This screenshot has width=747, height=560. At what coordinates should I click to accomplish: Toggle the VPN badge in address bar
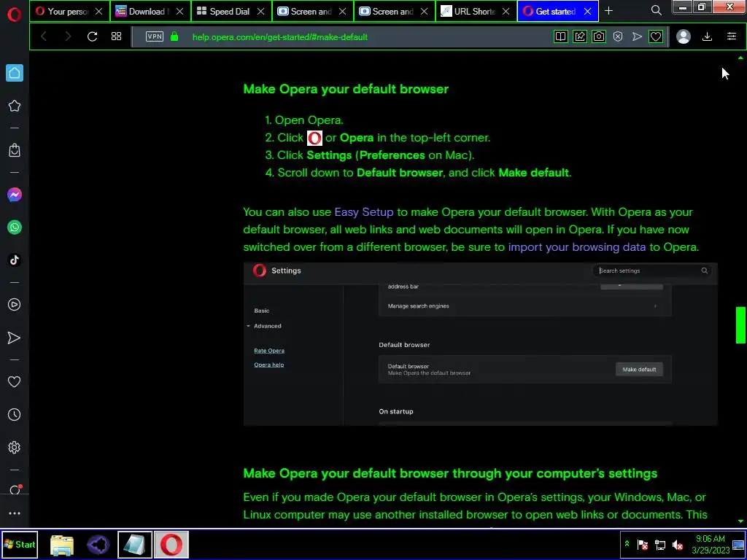click(155, 36)
